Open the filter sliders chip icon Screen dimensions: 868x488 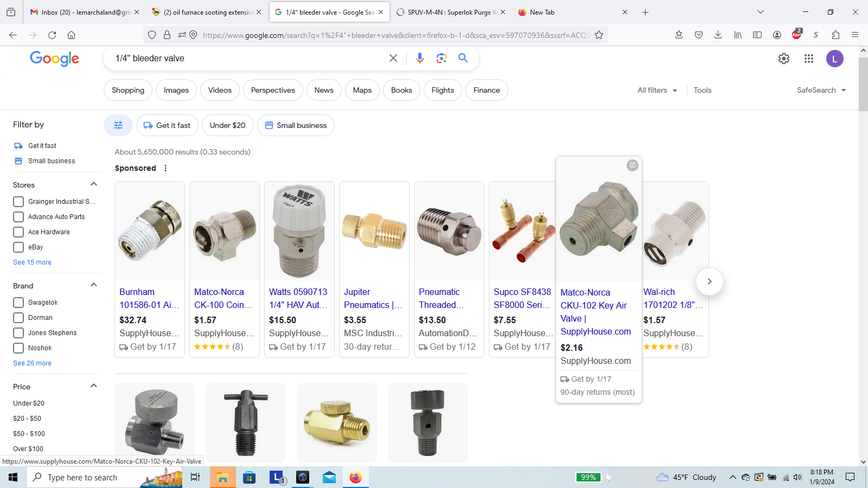[118, 125]
